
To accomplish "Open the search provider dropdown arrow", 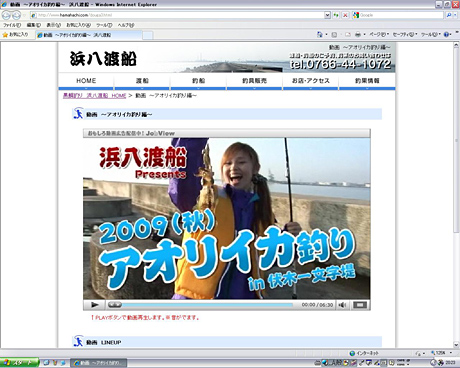I will click(455, 15).
